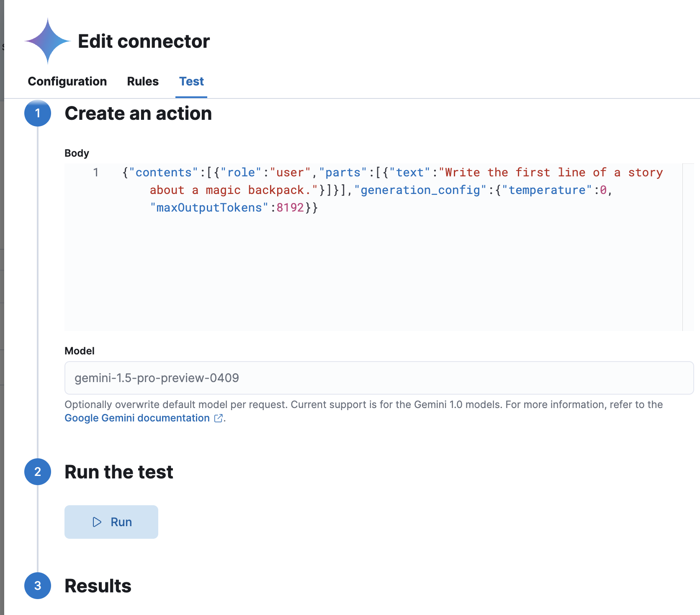This screenshot has height=615, width=700.
Task: Click the editor's right overview ruler strip
Action: 688,247
